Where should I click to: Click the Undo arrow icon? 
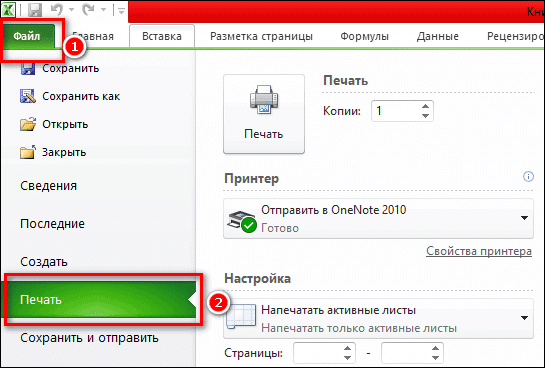(56, 9)
